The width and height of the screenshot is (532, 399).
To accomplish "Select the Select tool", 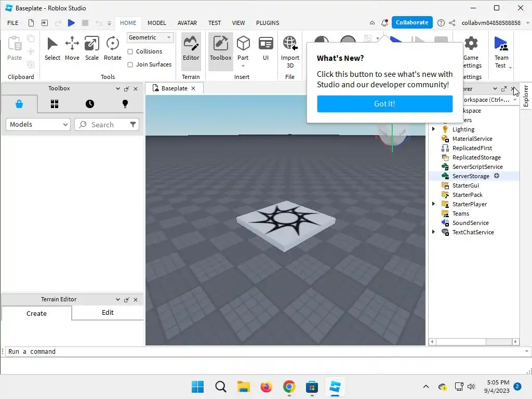I will pos(52,49).
